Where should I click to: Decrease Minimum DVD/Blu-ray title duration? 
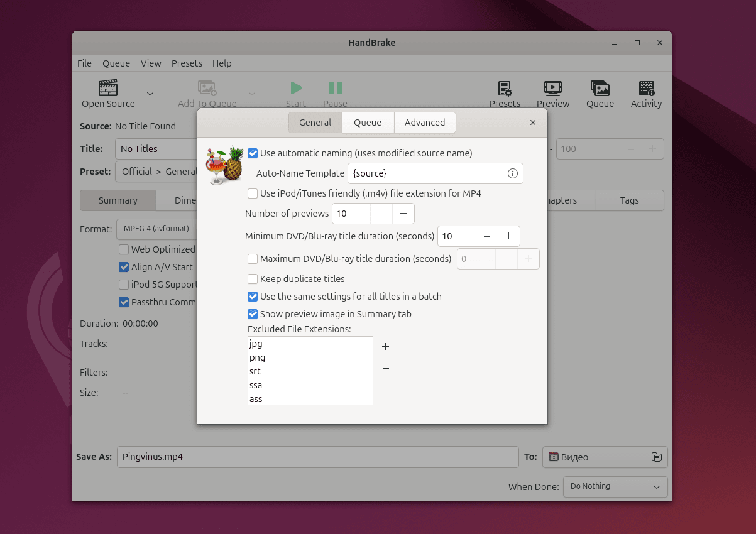[x=486, y=236]
